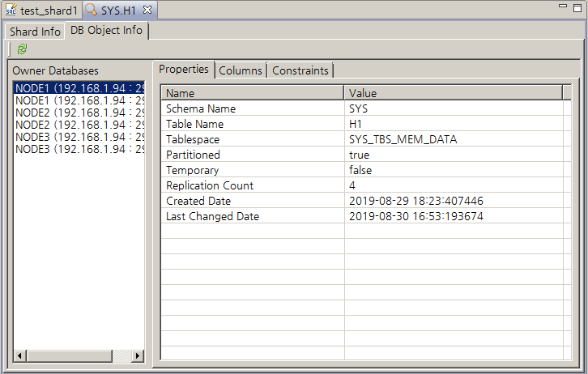Select the highlighted first NODE1 entry
Viewport: 588px width, 374px height.
click(79, 87)
